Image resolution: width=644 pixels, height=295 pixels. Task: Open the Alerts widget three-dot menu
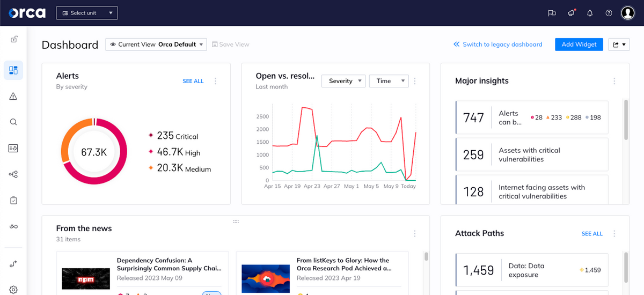coord(216,81)
